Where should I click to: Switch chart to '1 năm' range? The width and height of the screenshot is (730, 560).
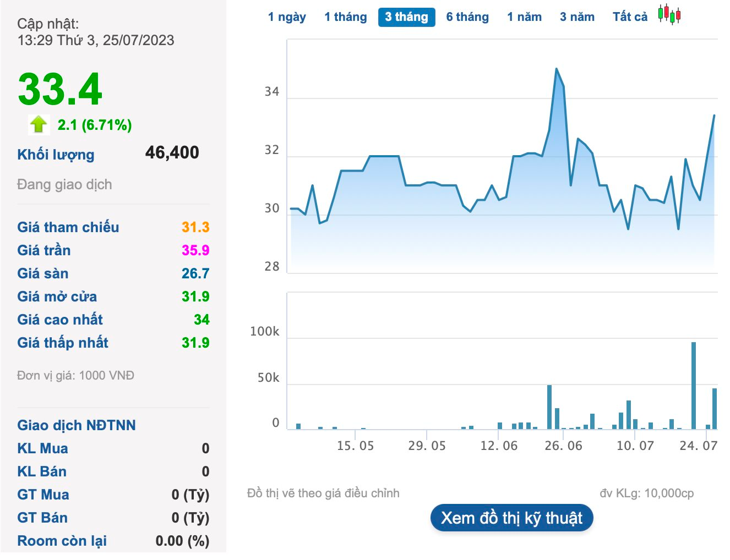(x=524, y=17)
